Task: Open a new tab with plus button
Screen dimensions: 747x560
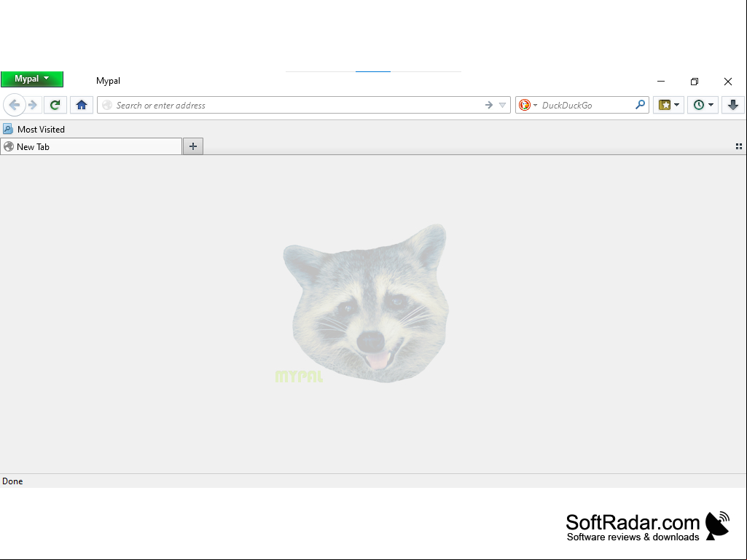Action: pyautogui.click(x=193, y=146)
